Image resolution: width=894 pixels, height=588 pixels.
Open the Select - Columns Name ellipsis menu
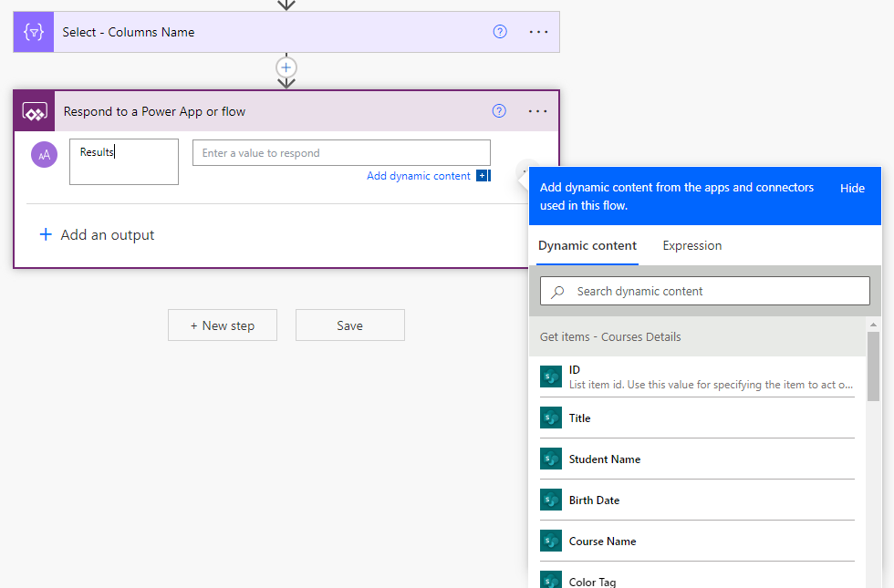click(x=539, y=32)
